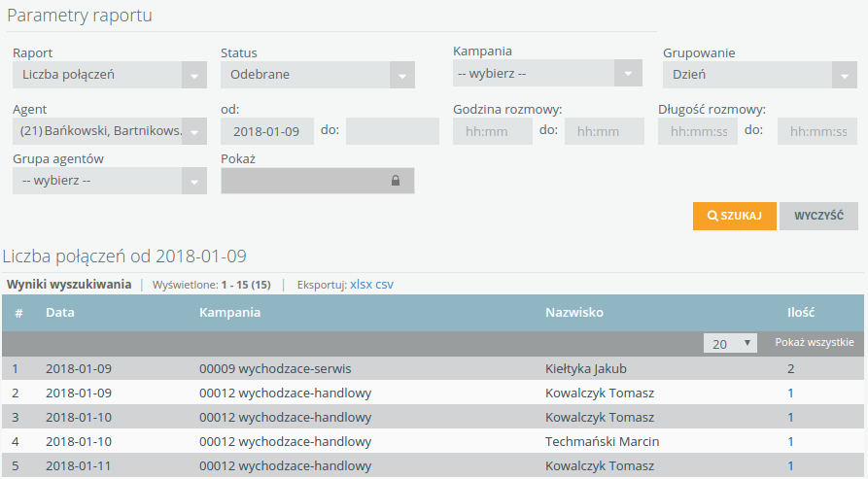Sort by the Nazwisko column header
This screenshot has height=479, width=868.
pos(574,313)
